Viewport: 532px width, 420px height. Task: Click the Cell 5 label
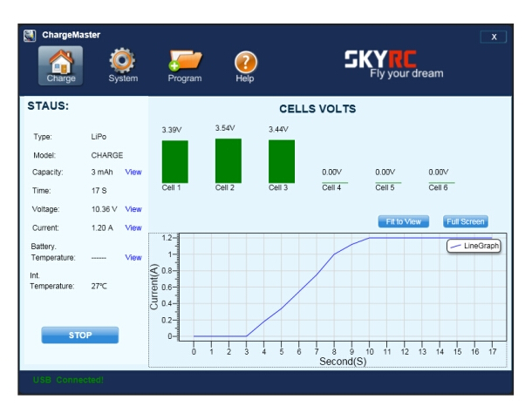click(385, 187)
